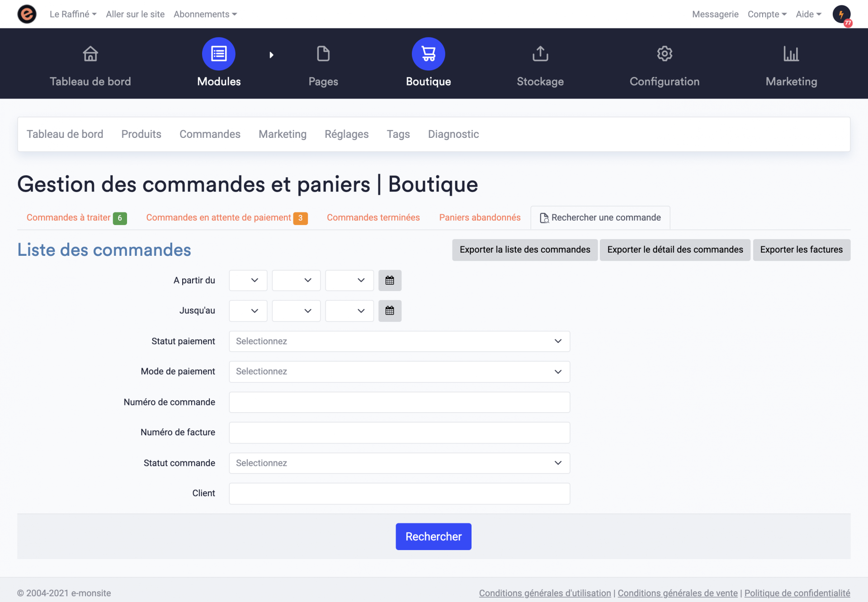Open the year dropdown for A partir du
Viewport: 868px width, 602px height.
pos(349,280)
